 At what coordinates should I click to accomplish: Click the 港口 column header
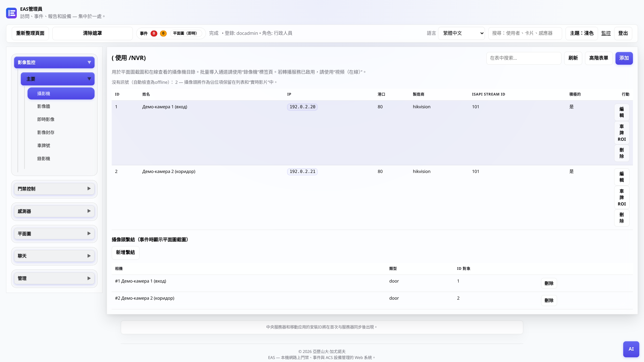381,94
